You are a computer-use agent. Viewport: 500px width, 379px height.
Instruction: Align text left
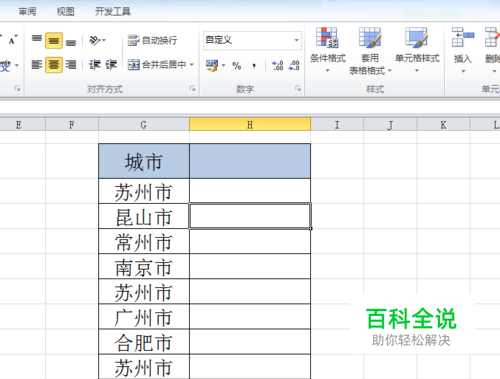(37, 64)
